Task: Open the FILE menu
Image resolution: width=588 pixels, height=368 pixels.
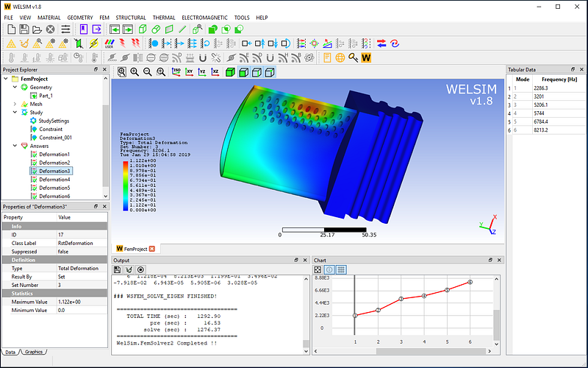Action: click(x=9, y=18)
